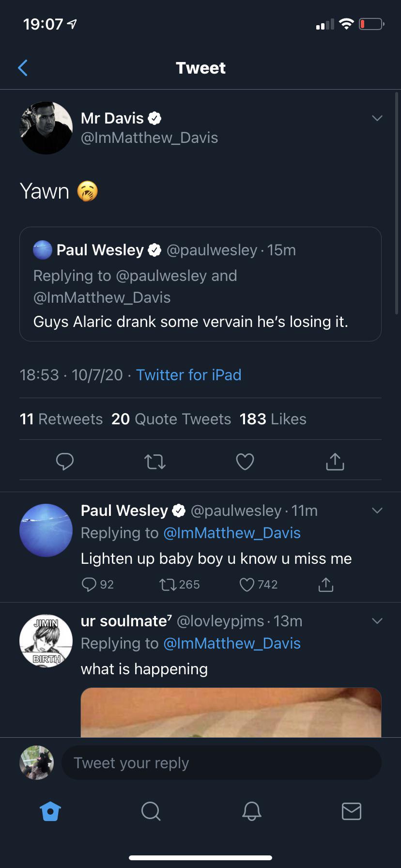
Task: Expand options for Paul Wesley's reply
Action: pos(377,510)
